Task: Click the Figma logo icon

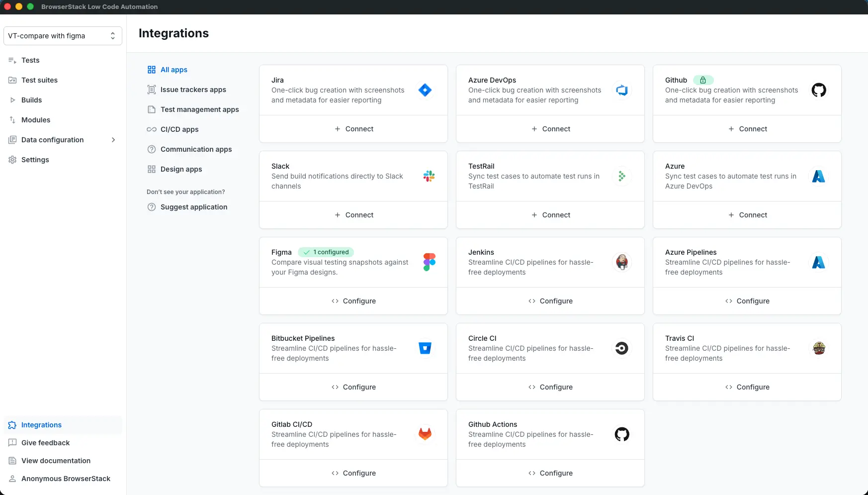Action: (430, 262)
